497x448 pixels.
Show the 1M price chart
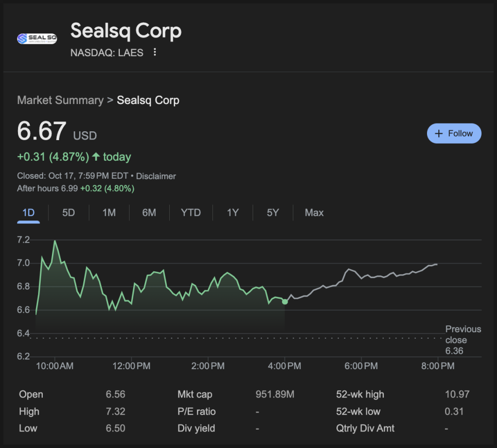(109, 213)
